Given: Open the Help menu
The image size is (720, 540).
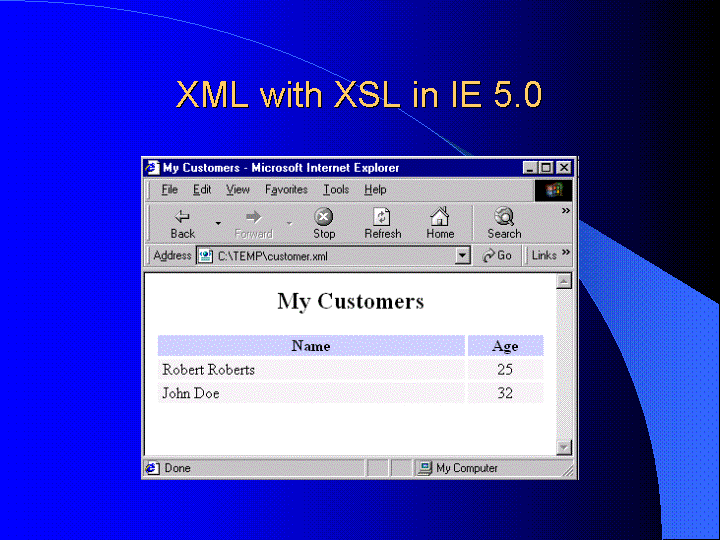Looking at the screenshot, I should pos(375,190).
